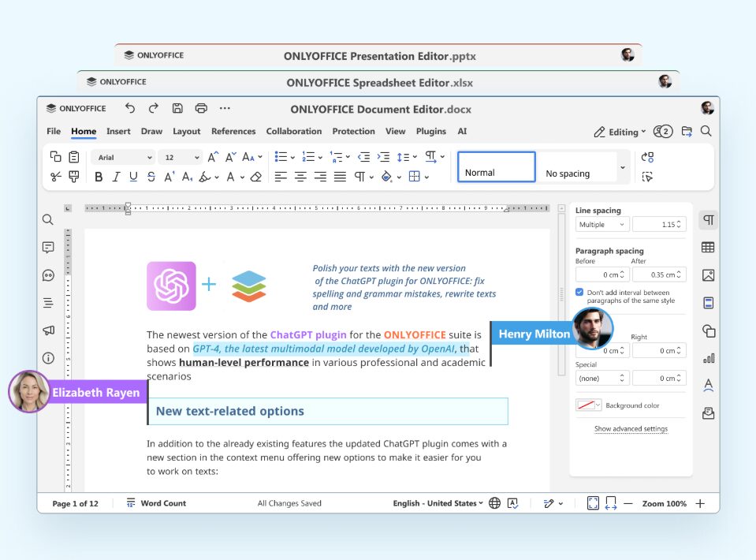This screenshot has height=560, width=756.
Task: Open table settings in right sidebar
Action: pos(708,248)
